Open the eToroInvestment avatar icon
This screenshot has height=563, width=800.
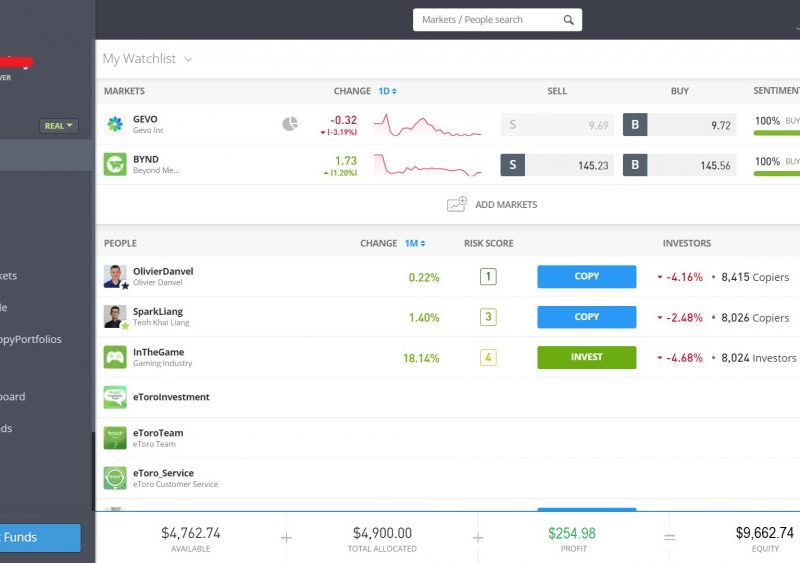(115, 397)
